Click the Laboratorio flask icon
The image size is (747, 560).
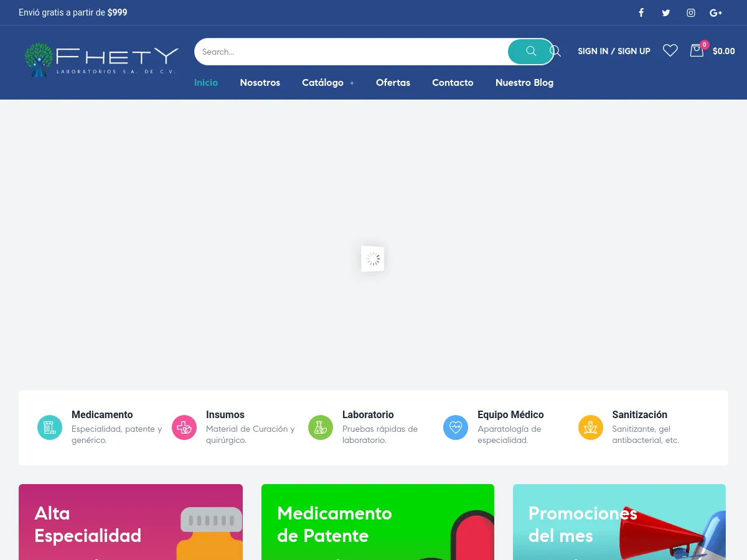point(321,427)
